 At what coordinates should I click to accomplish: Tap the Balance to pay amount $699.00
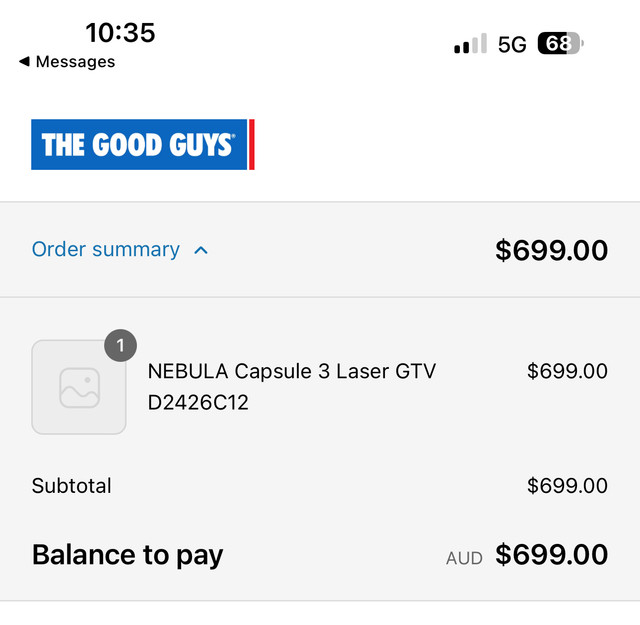pos(551,554)
